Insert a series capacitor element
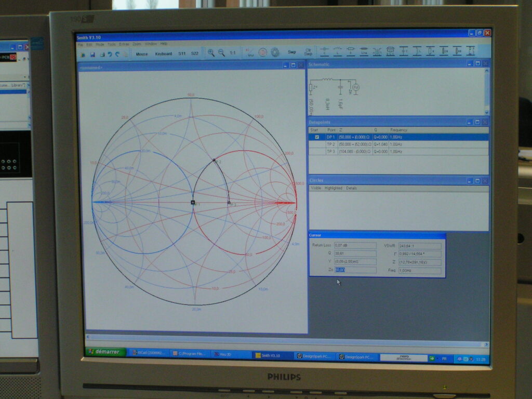The height and width of the screenshot is (399, 532). 325,51
